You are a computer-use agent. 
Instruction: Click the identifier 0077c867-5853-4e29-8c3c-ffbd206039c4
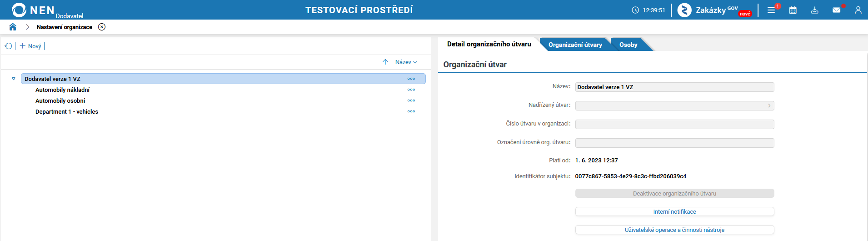630,176
